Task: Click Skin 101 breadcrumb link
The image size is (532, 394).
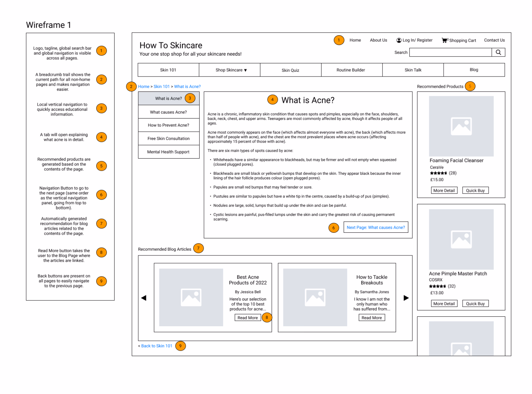Action: coord(162,87)
